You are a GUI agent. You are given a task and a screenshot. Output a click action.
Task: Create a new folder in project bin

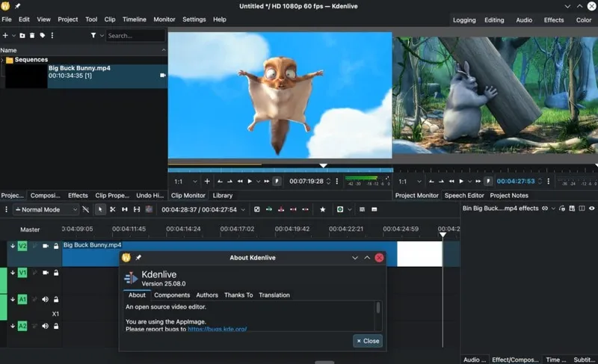22,35
